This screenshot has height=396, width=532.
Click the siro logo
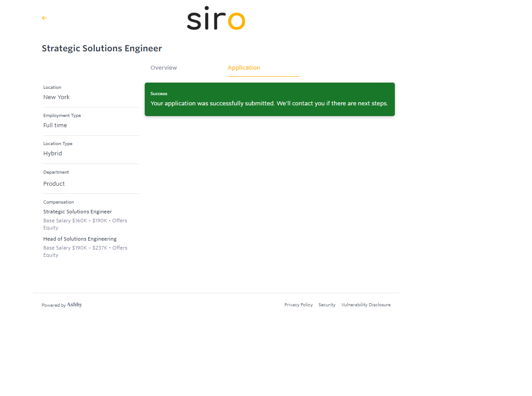pos(216,19)
